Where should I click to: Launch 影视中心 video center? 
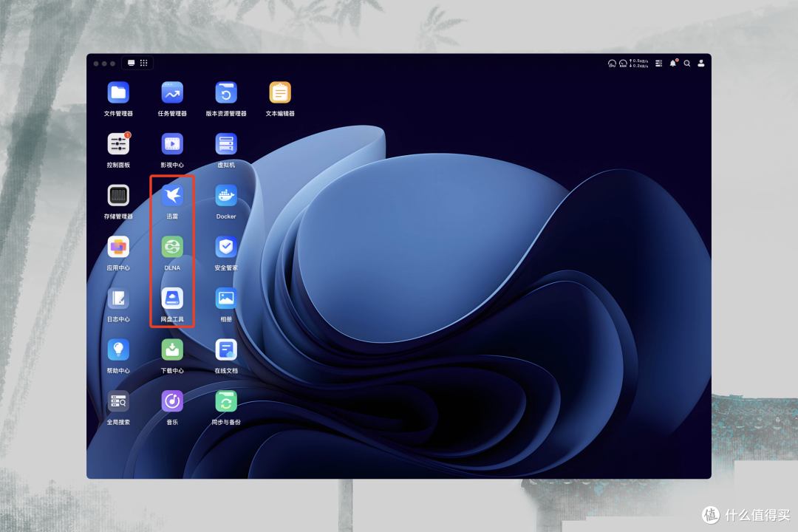pos(172,144)
